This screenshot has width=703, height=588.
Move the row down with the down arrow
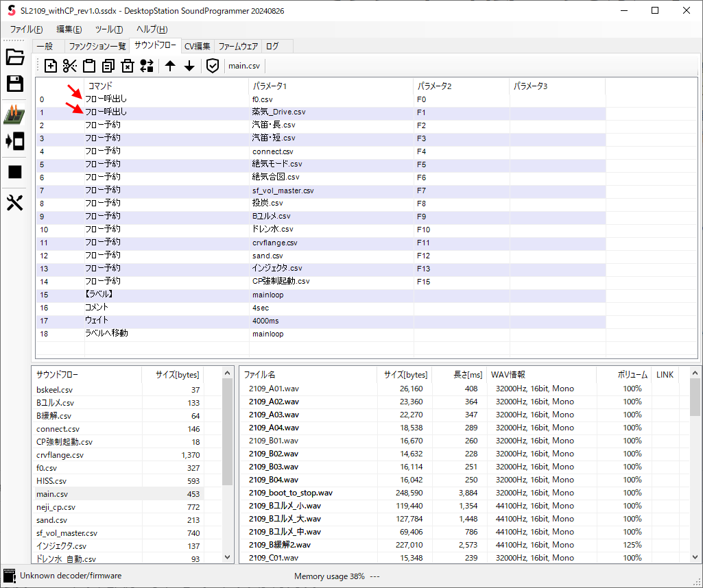coord(189,66)
